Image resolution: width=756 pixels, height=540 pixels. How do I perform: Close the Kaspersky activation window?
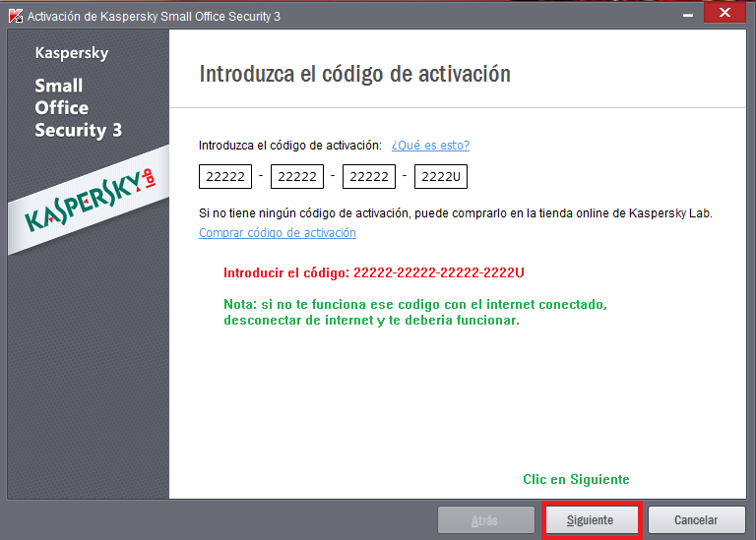724,13
